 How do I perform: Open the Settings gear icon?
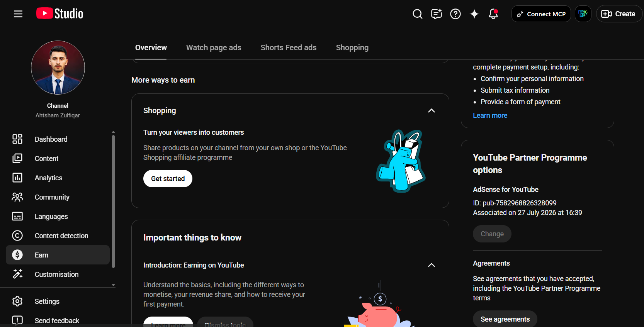[17, 301]
